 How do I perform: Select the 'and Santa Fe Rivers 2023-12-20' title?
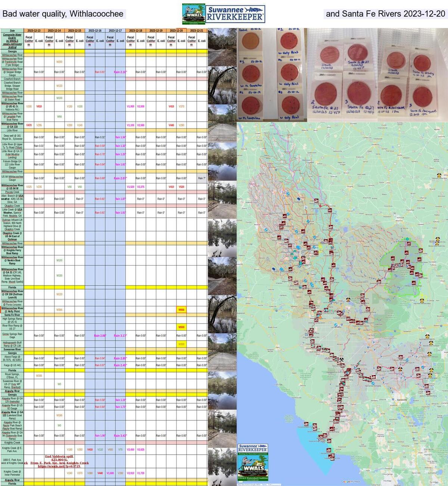(386, 14)
